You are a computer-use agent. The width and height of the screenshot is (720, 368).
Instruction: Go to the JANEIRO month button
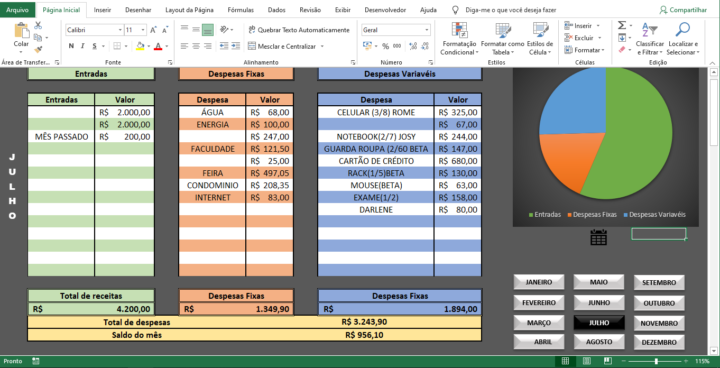coord(539,282)
